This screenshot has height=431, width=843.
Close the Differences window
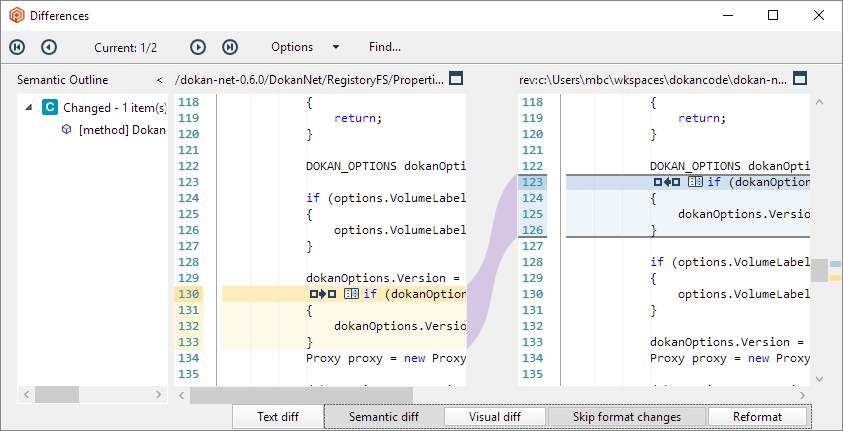819,16
